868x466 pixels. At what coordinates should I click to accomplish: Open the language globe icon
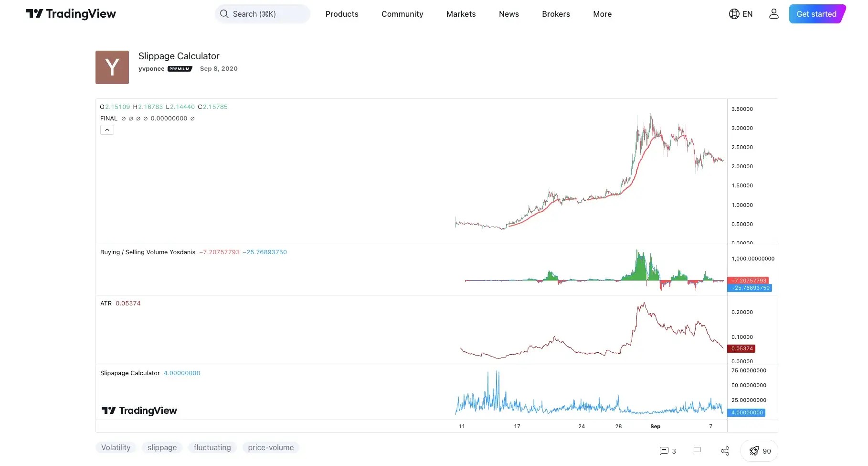tap(734, 14)
